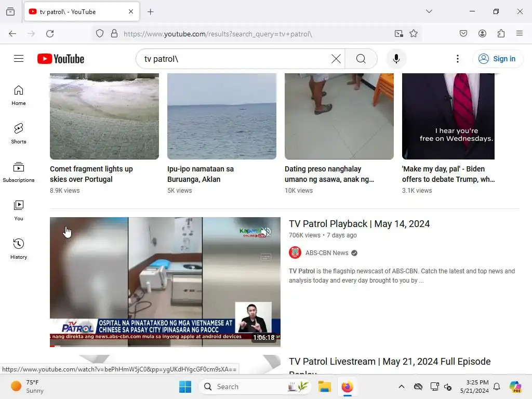The width and height of the screenshot is (532, 399).
Task: Open the tiled floor Short thumbnail
Action: pos(339,116)
